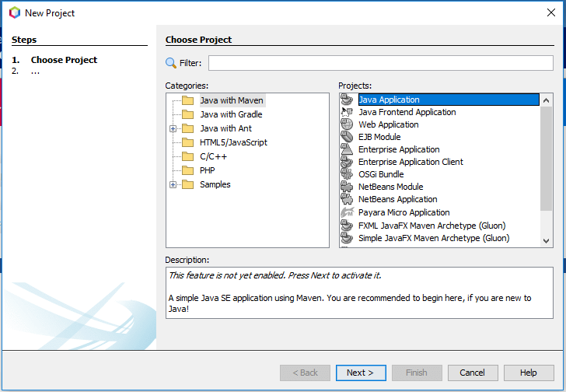Screen dimensions: 566x392
Task: Focus the Filter text field
Action: pyautogui.click(x=380, y=63)
